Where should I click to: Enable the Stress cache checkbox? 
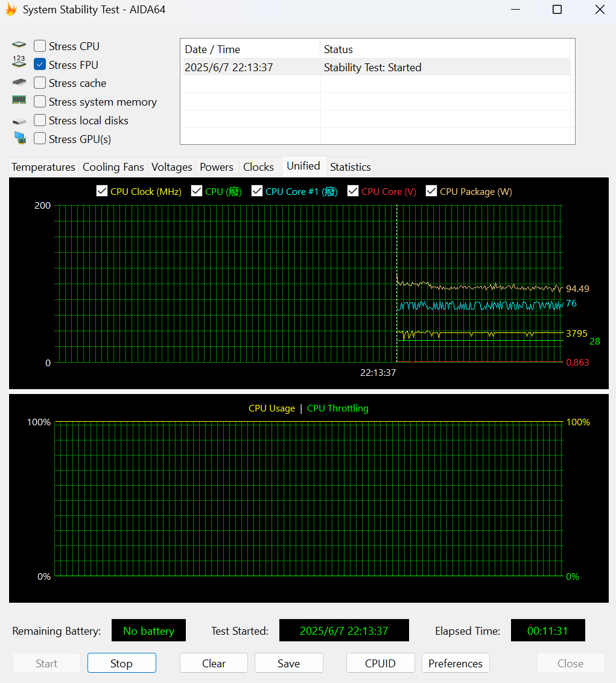coord(40,83)
